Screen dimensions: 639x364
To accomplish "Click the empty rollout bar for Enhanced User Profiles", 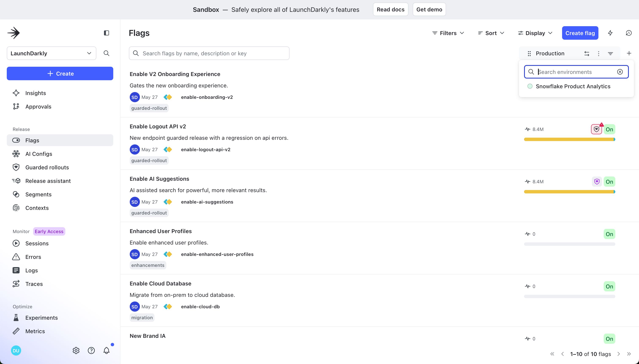I will point(569,244).
